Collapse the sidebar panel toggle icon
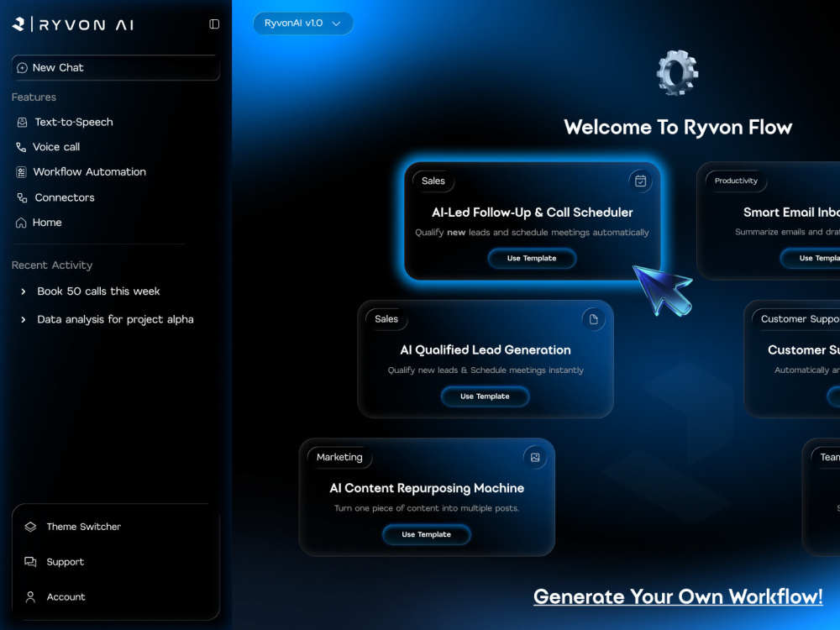Viewport: 840px width, 630px height. click(x=214, y=24)
